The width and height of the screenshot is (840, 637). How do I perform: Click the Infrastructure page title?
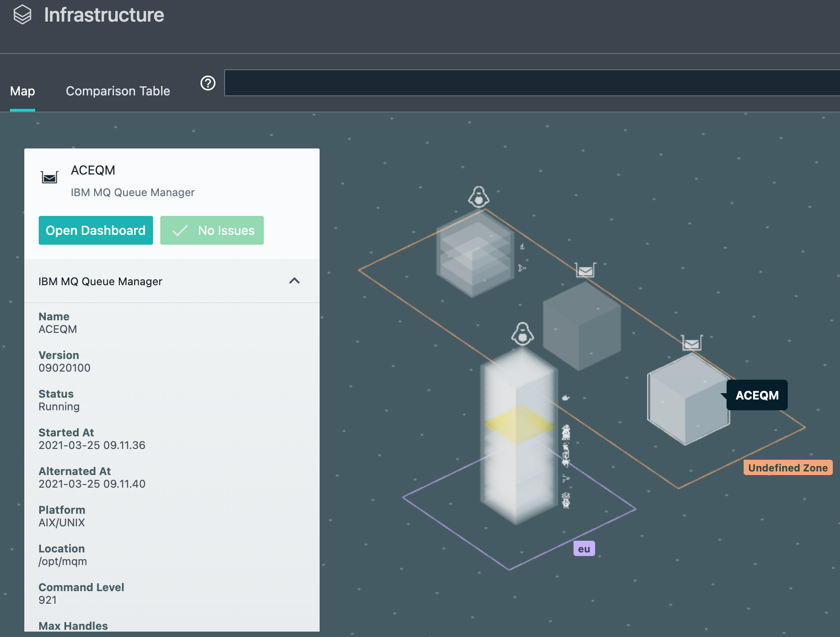coord(104,15)
